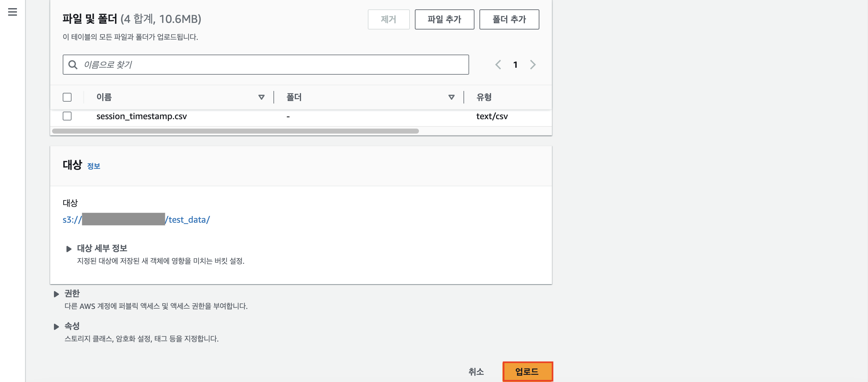
Task: Go to previous page arrow
Action: point(498,65)
